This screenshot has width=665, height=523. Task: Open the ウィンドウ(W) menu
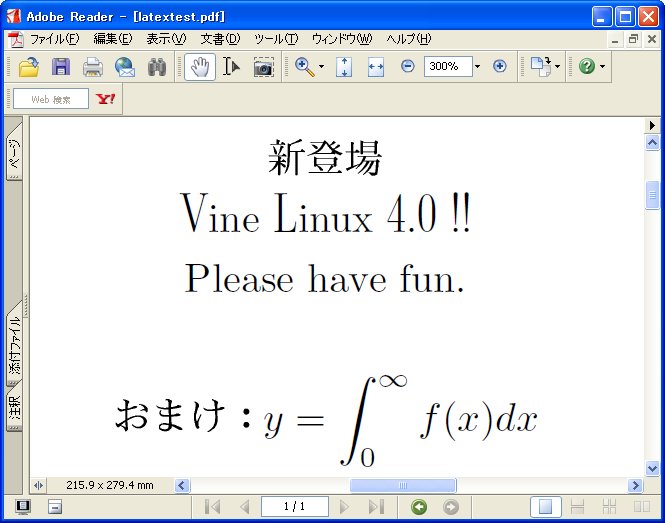tap(342, 39)
